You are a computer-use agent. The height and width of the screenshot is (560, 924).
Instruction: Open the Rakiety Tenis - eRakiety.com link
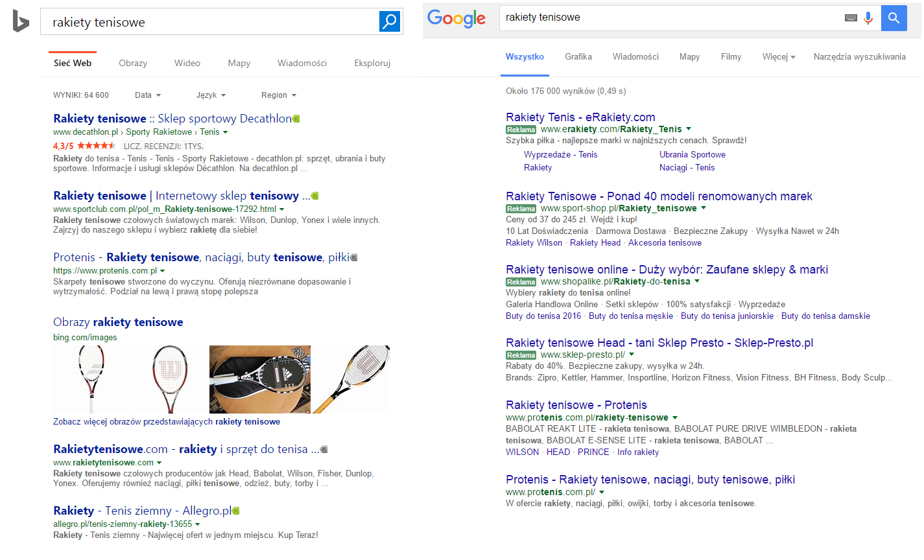coord(580,117)
